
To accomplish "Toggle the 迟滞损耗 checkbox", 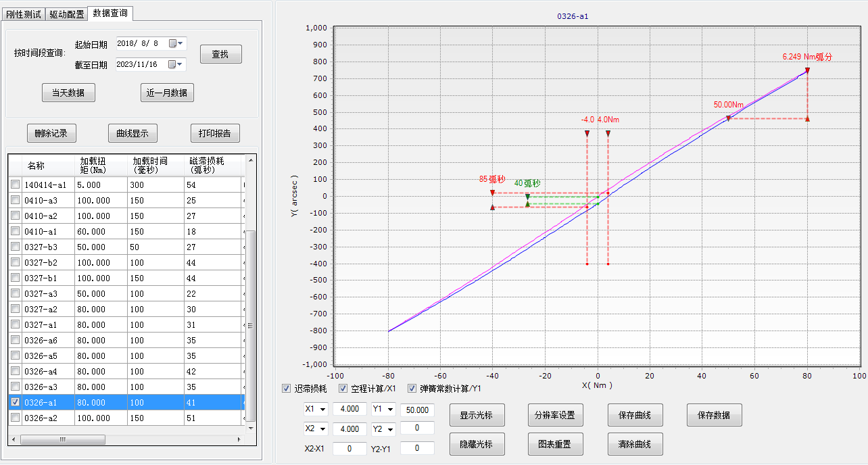I will tap(287, 389).
